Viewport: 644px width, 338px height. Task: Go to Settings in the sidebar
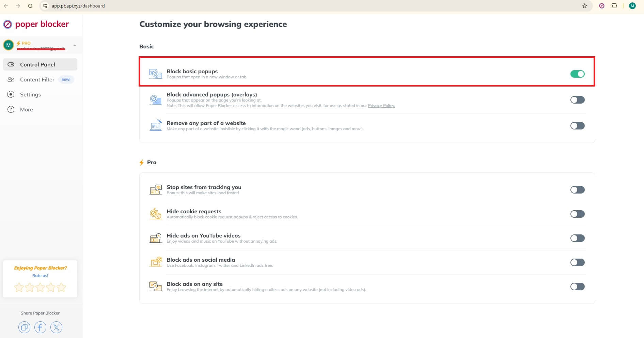(30, 94)
